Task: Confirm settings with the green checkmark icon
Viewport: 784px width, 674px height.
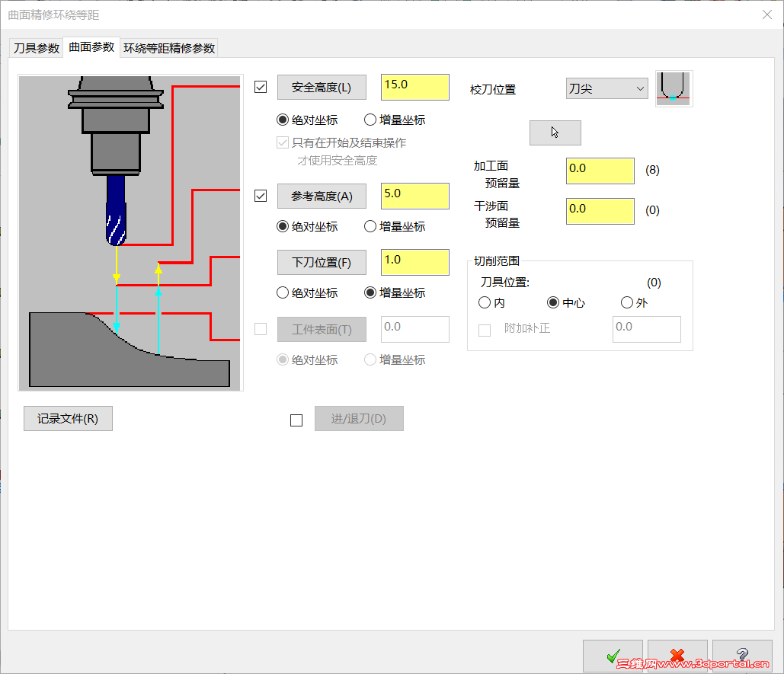Action: 614,656
